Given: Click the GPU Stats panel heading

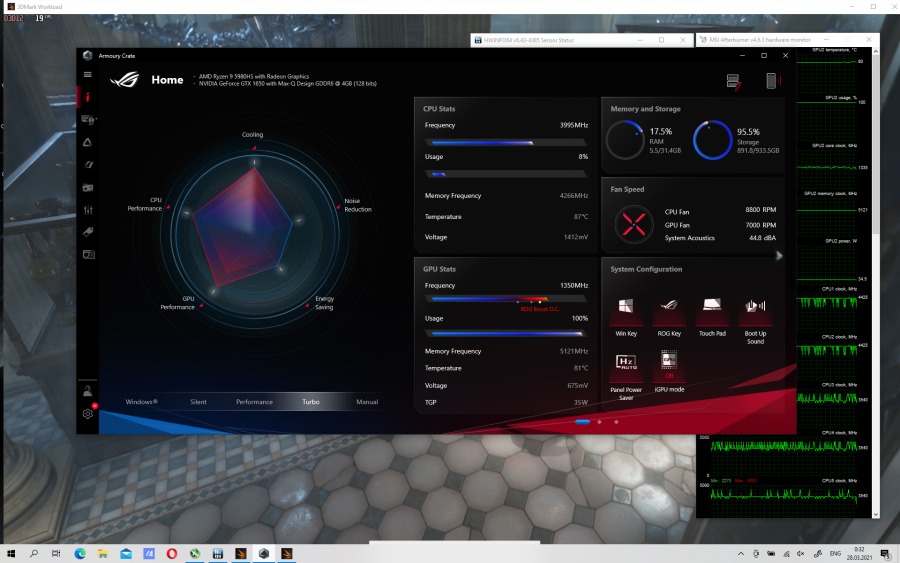Looking at the screenshot, I should (439, 269).
